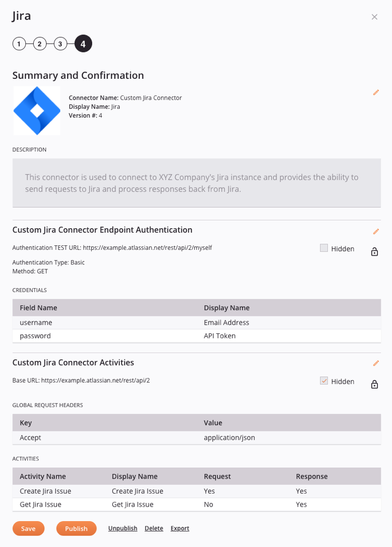Delete the connector via the Delete link
392x547 pixels.
(x=154, y=528)
